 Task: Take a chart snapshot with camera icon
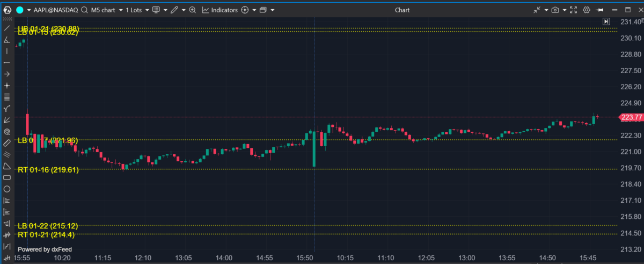(x=555, y=10)
